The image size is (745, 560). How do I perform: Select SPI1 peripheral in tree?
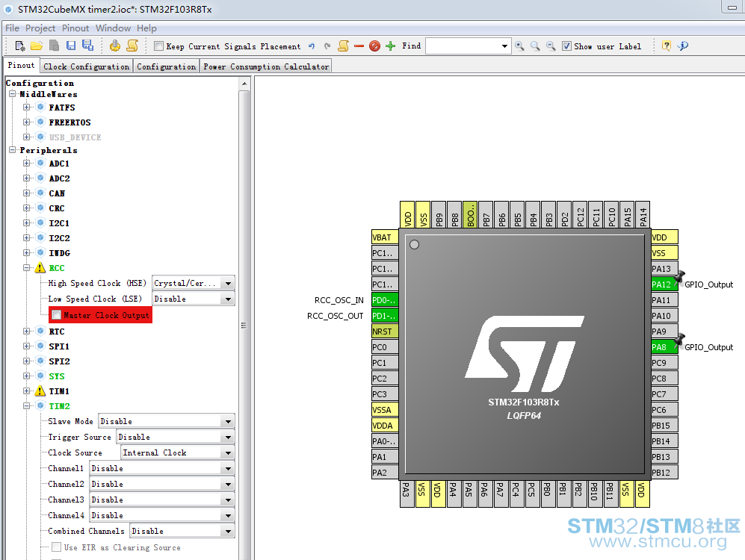click(59, 346)
